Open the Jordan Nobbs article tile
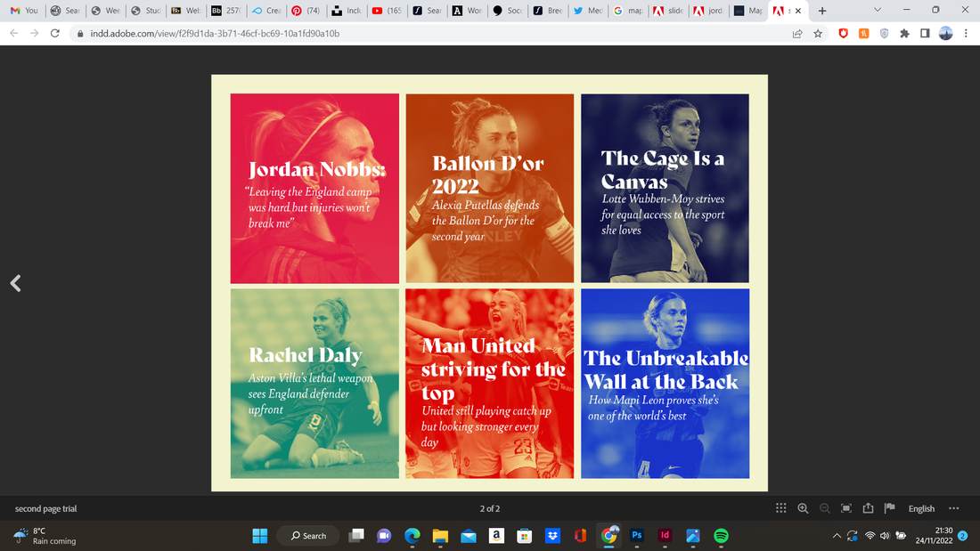Viewport: 980px width, 551px height. 314,189
